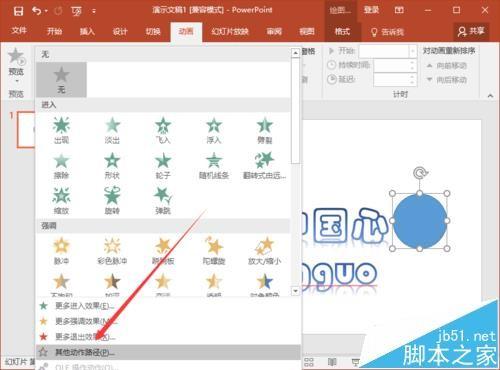Viewport: 500px width, 370px height.
Task: Open the 文件 tab
Action: click(19, 31)
